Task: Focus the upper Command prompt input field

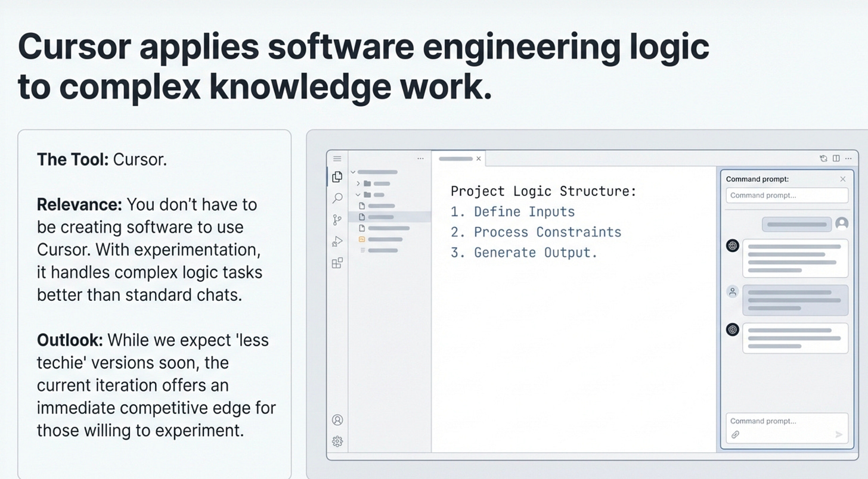Action: click(787, 195)
